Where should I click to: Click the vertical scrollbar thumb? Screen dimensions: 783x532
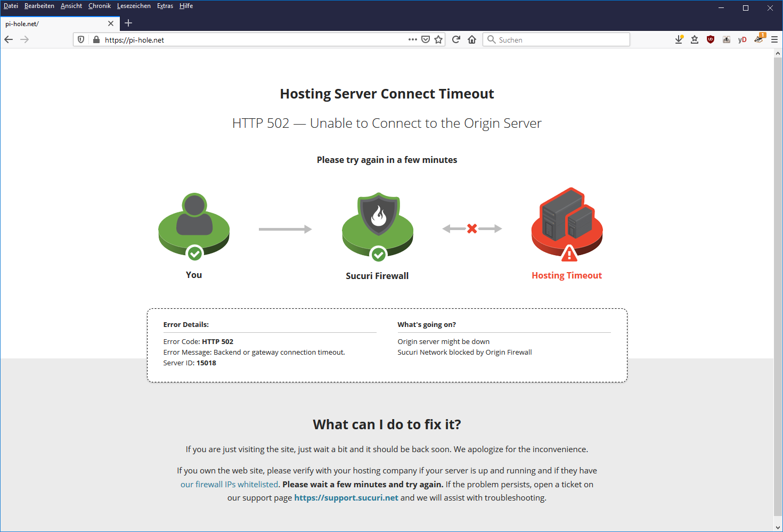tap(778, 287)
